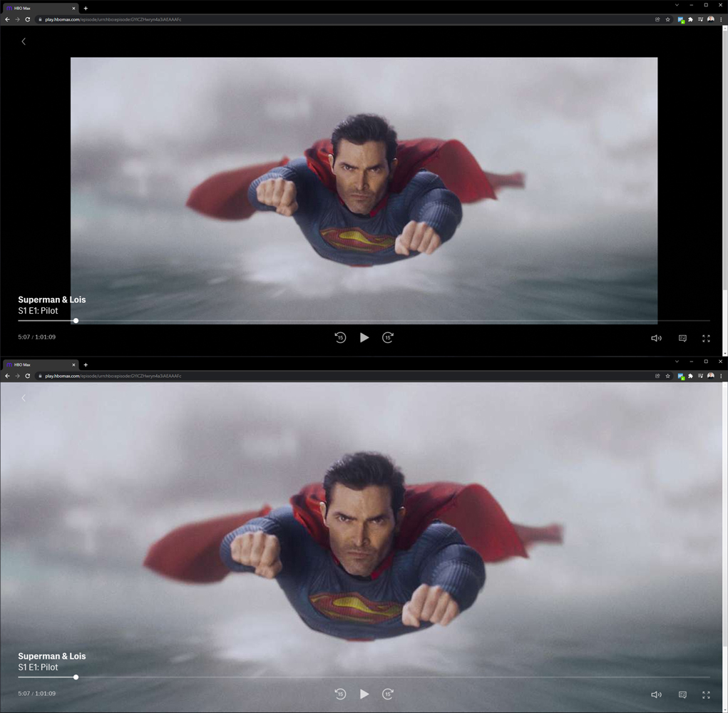Click the share icon in the address bar

(x=657, y=19)
